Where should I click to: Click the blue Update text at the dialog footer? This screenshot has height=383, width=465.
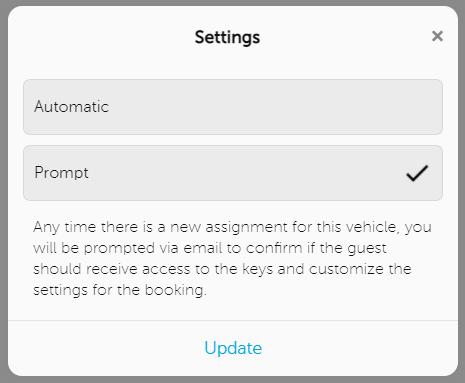pos(233,348)
